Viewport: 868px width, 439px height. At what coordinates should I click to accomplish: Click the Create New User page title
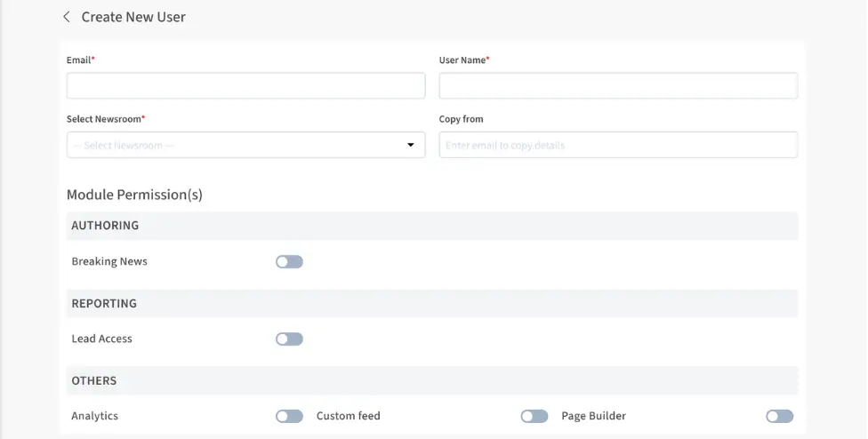click(x=133, y=17)
